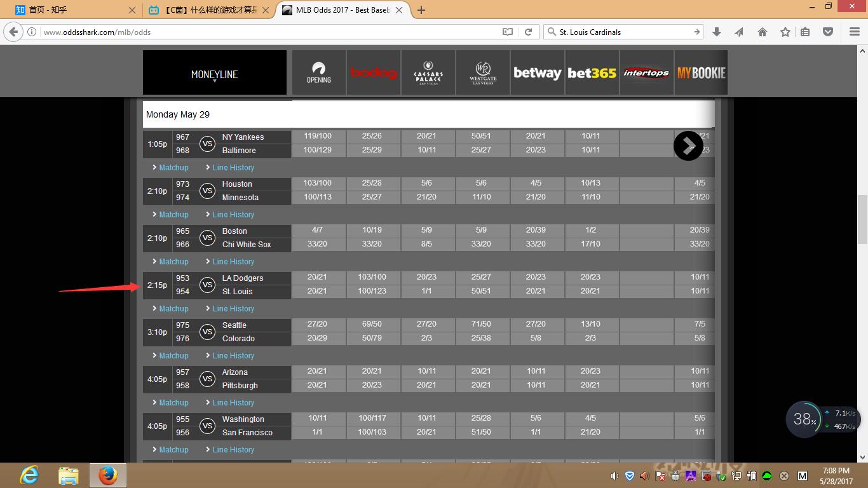Open Line History under Boston vs Chi White Sox
Viewport: 868px width, 488px height.
tap(233, 262)
